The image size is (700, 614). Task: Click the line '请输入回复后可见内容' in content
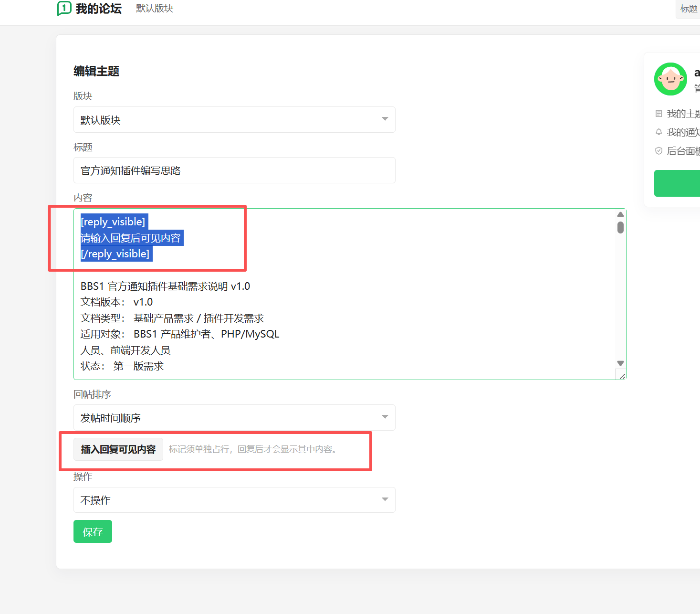pyautogui.click(x=131, y=238)
